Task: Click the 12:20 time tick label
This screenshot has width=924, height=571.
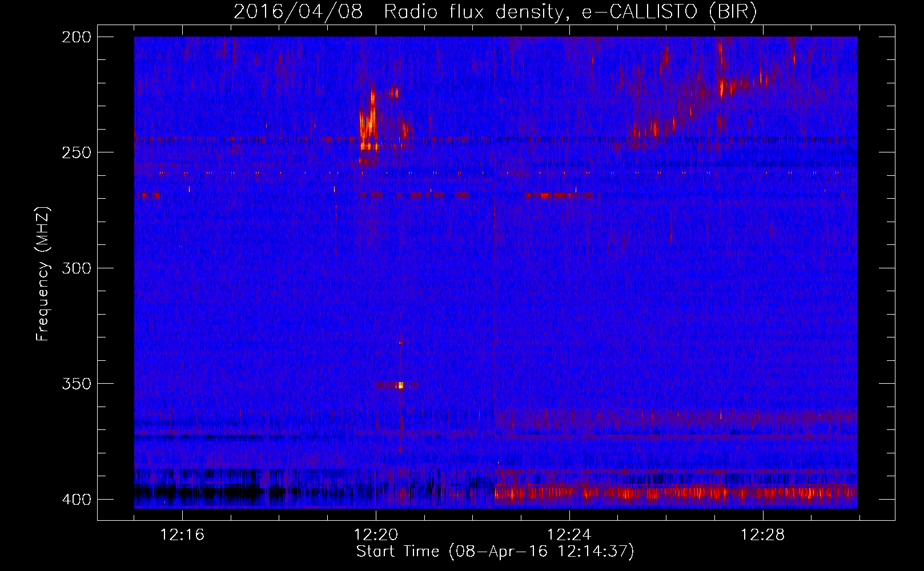Action: [376, 535]
